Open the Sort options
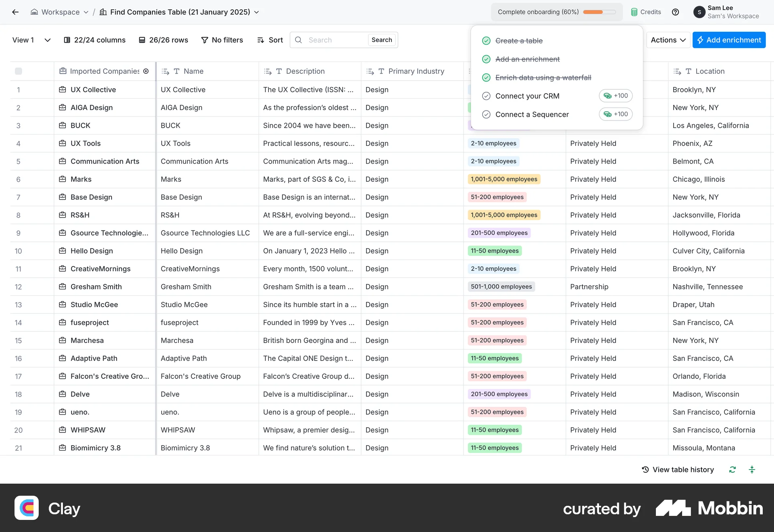 pyautogui.click(x=270, y=40)
